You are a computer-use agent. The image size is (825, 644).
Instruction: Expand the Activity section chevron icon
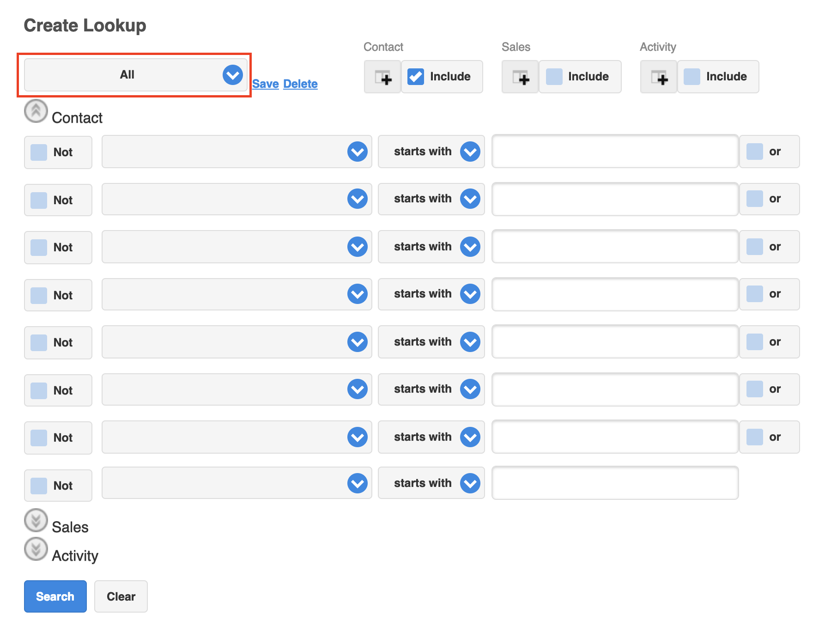[x=36, y=549]
